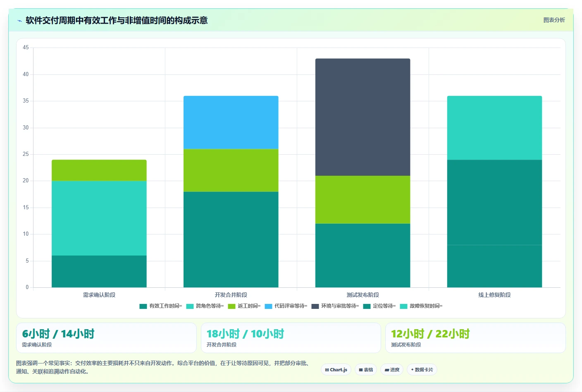
Task: Hide the 故障恢复时间 legend series
Action: coord(421,306)
